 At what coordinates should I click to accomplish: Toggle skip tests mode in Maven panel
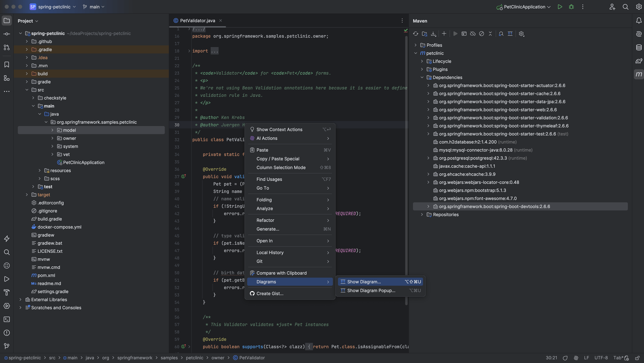point(482,34)
